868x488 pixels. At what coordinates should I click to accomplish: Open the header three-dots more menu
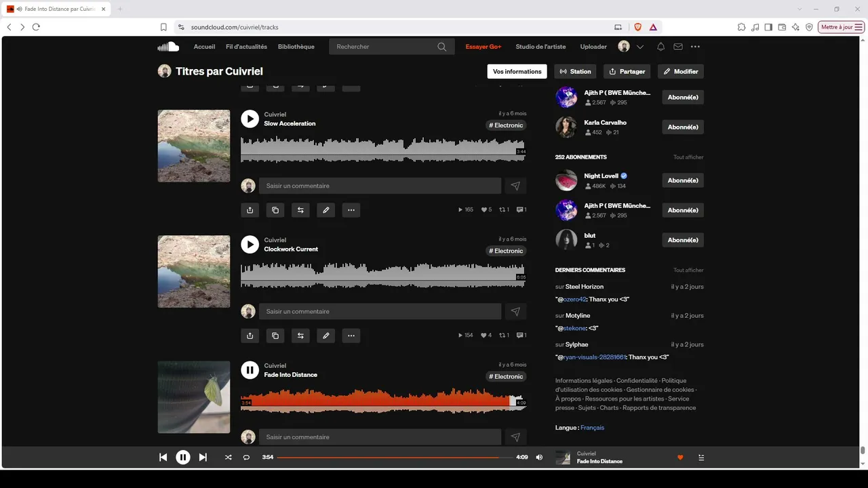pos(695,47)
